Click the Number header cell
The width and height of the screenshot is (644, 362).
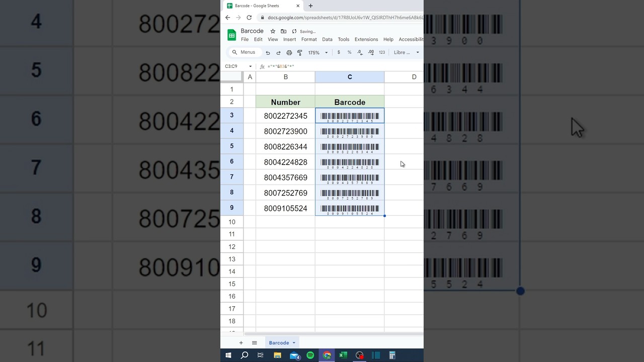285,102
